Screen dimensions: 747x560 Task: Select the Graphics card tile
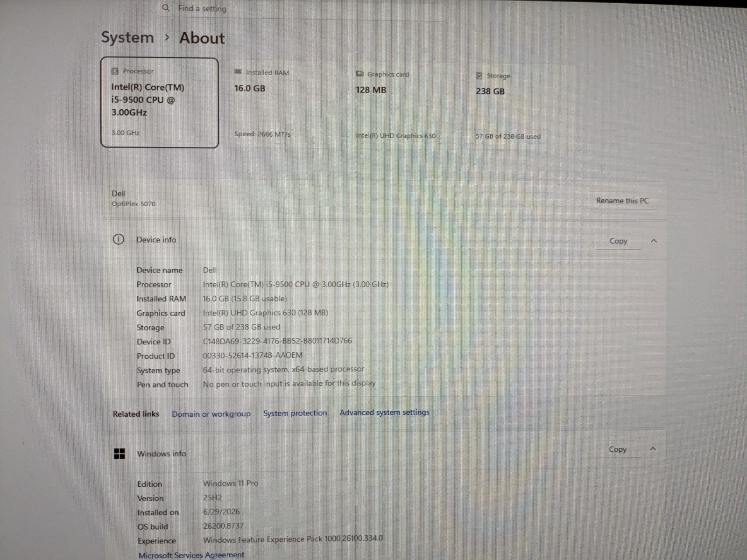pos(402,105)
